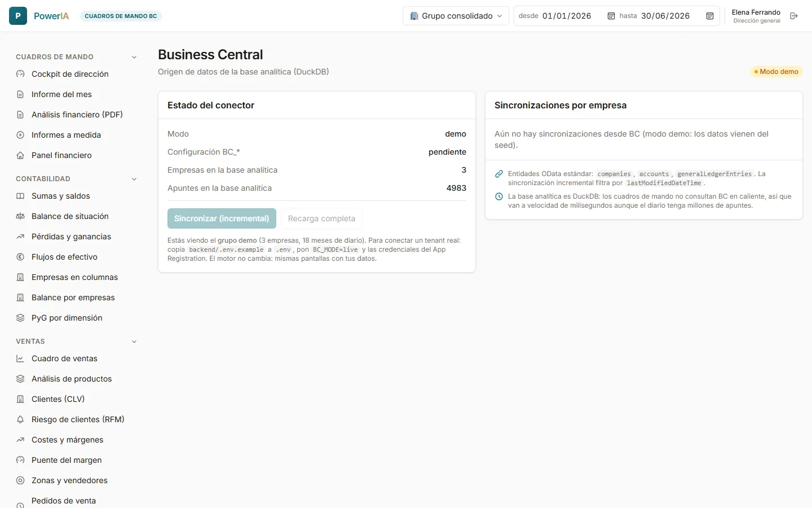
Task: Click the Cuadros de mando BC badge
Action: point(121,16)
